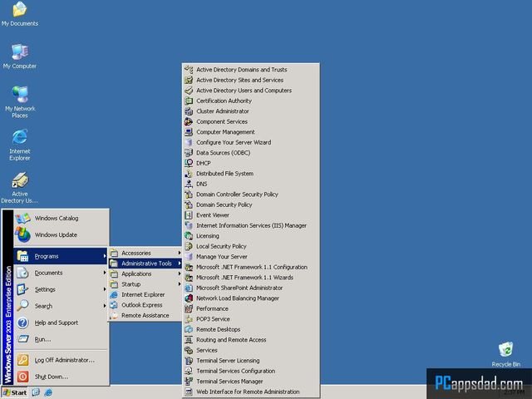Open Active Directory Users desktop shortcut
The height and width of the screenshot is (399, 532).
20,187
